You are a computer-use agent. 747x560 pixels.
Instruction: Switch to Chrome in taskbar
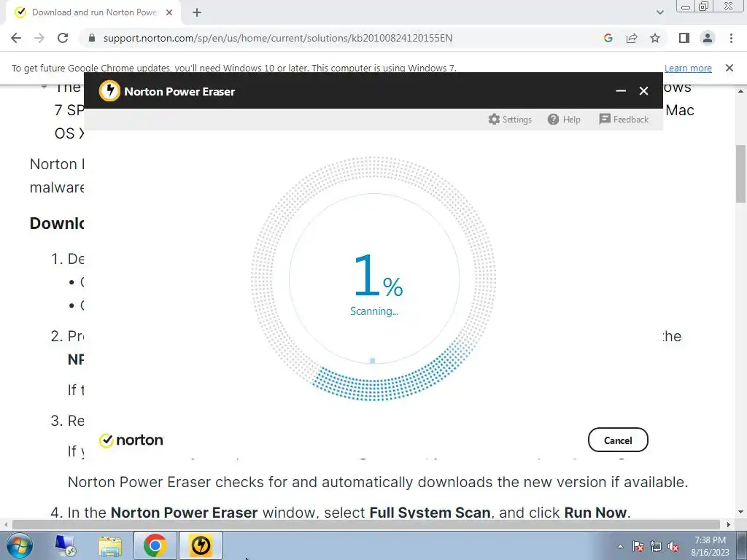pos(155,545)
